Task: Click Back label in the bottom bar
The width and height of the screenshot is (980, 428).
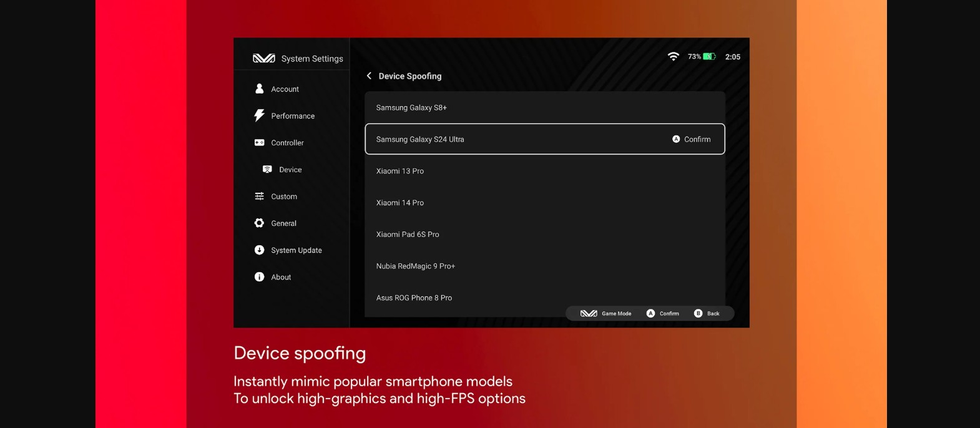Action: click(x=713, y=313)
